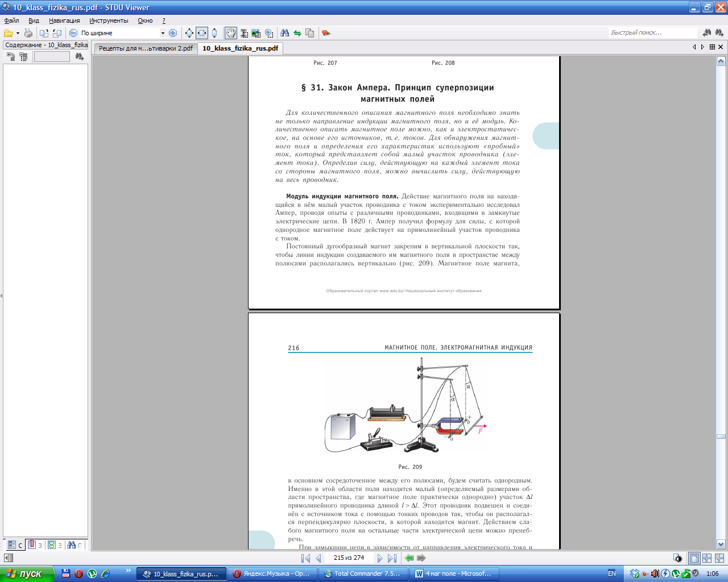Open the Окно menu
This screenshot has width=728, height=582.
click(145, 20)
